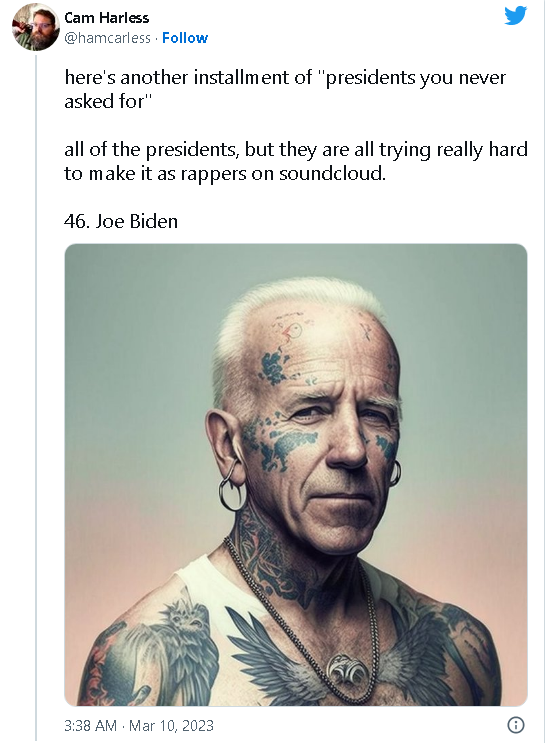Click the Twitter bird logo
This screenshot has width=545, height=743.
pos(515,15)
